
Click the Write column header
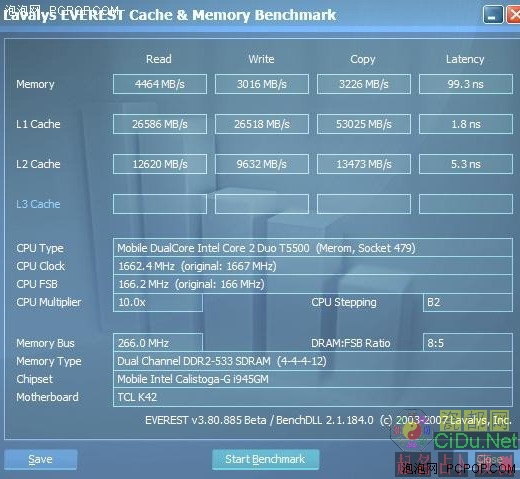(261, 59)
